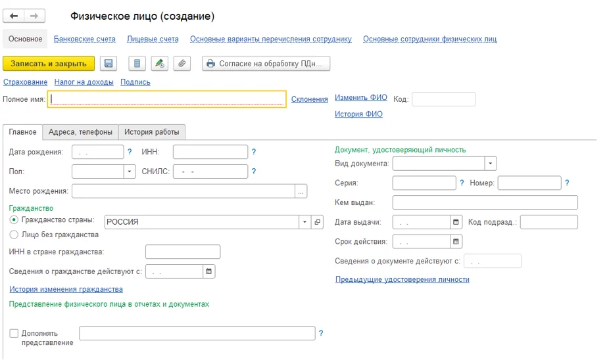
Task: Expand the Вид документа dropdown
Action: click(491, 164)
